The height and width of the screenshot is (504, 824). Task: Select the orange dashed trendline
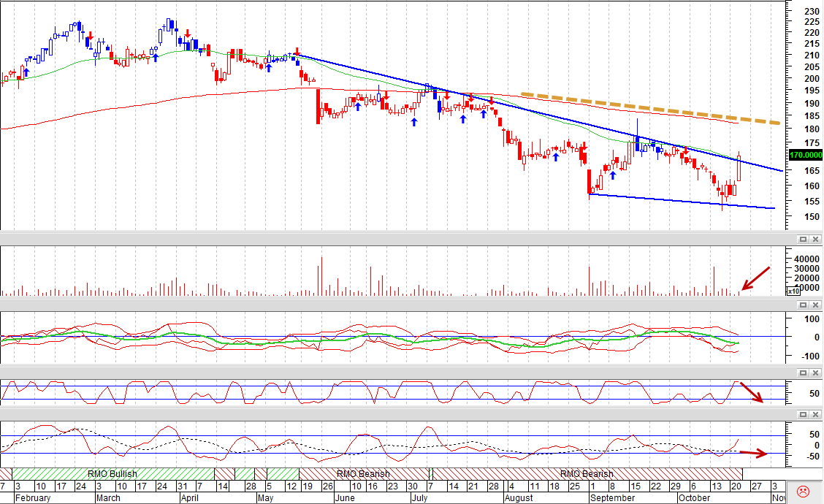pyautogui.click(x=651, y=109)
